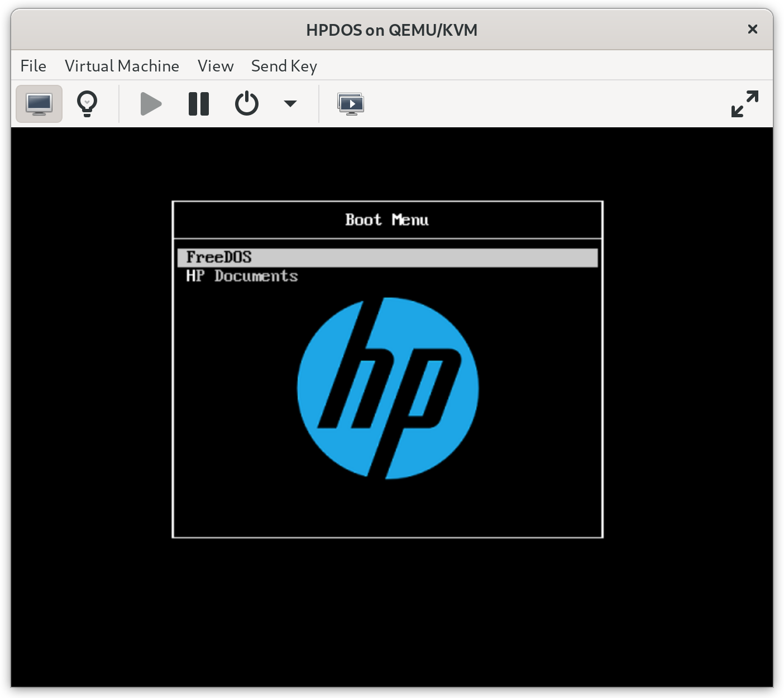784x698 pixels.
Task: Open the File menu
Action: tap(34, 66)
